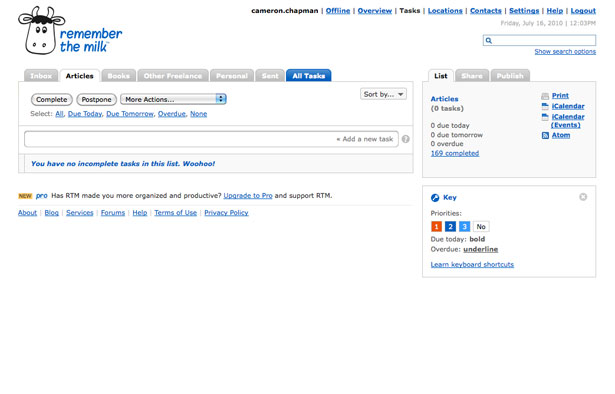Image resolution: width=615 pixels, height=394 pixels.
Task: Select tasks Due Tomorrow
Action: [x=130, y=114]
